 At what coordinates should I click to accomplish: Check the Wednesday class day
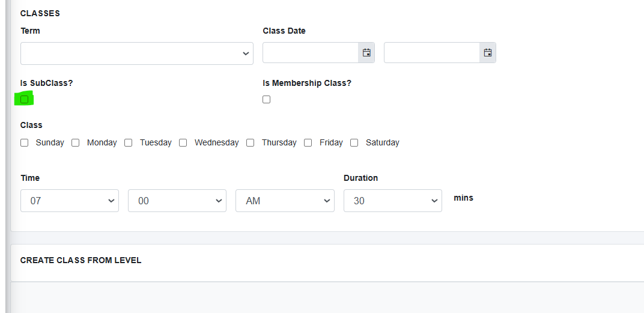[183, 142]
